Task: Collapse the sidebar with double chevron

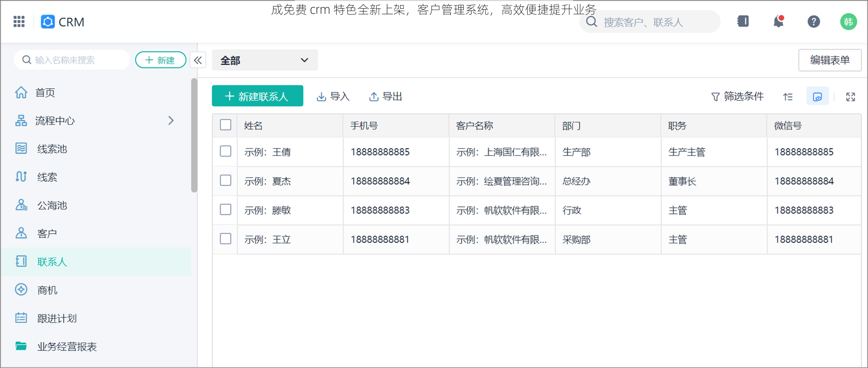Action: pos(198,60)
